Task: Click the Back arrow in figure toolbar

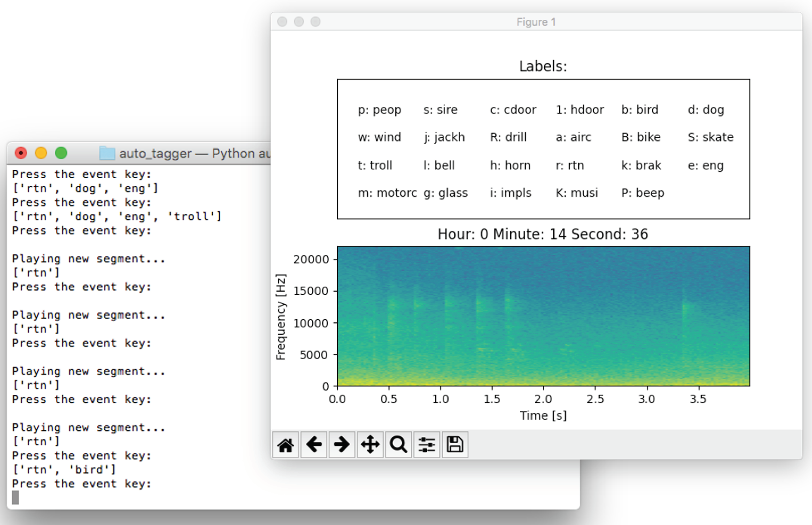Action: (x=314, y=445)
